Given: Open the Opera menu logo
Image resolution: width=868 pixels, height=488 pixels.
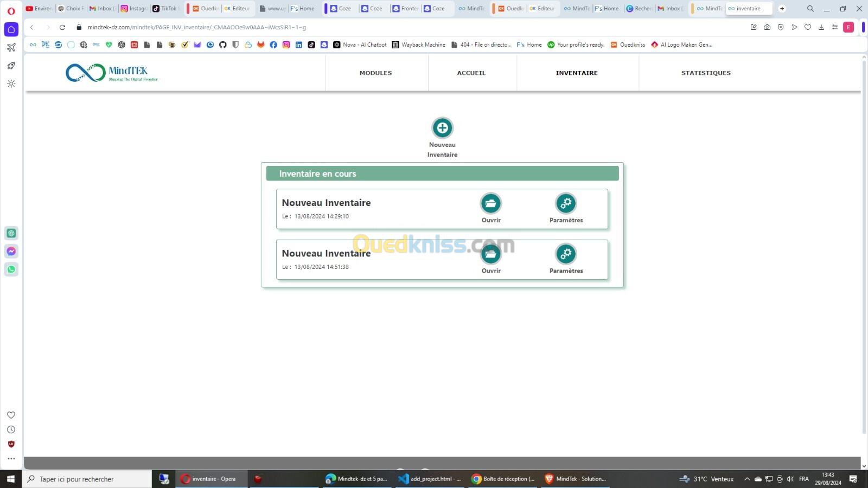Looking at the screenshot, I should [x=11, y=10].
